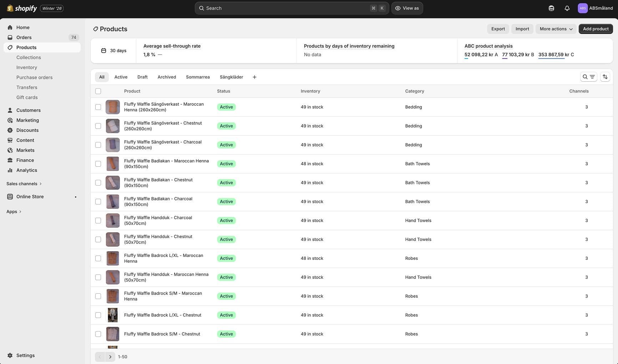Change the 30 days date range selector
The width and height of the screenshot is (618, 364).
(x=114, y=50)
